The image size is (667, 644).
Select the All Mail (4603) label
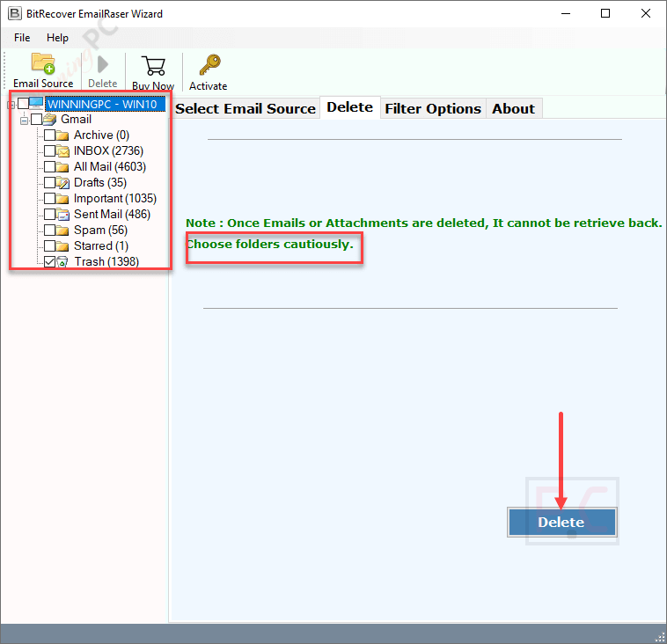(110, 166)
